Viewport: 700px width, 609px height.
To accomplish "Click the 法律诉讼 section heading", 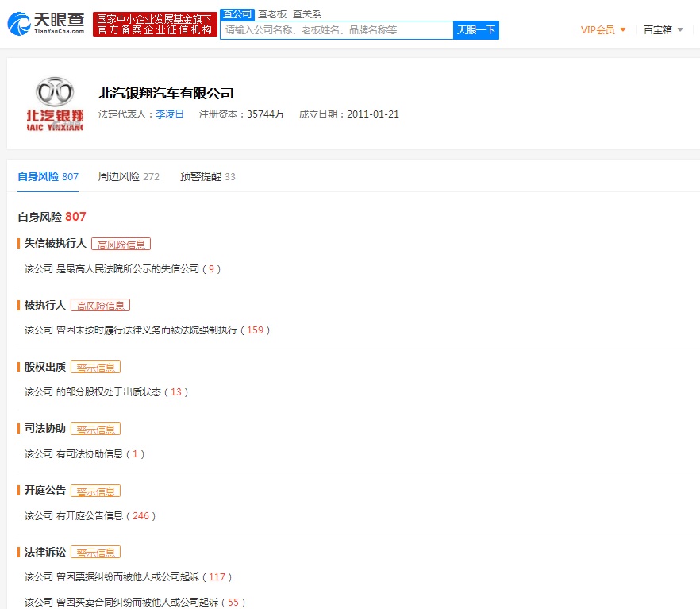I will click(x=44, y=553).
